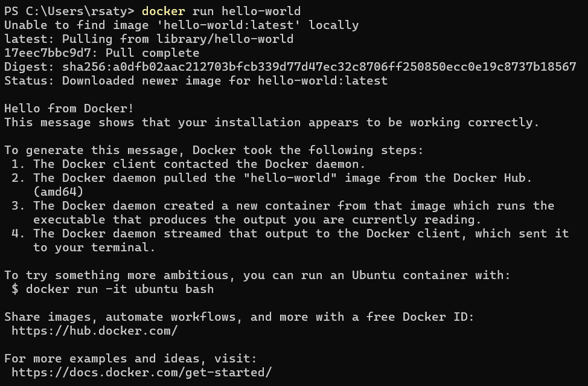Click step 1 about Docker client contacting daemon
Image resolution: width=588 pixels, height=386 pixels.
tap(188, 164)
